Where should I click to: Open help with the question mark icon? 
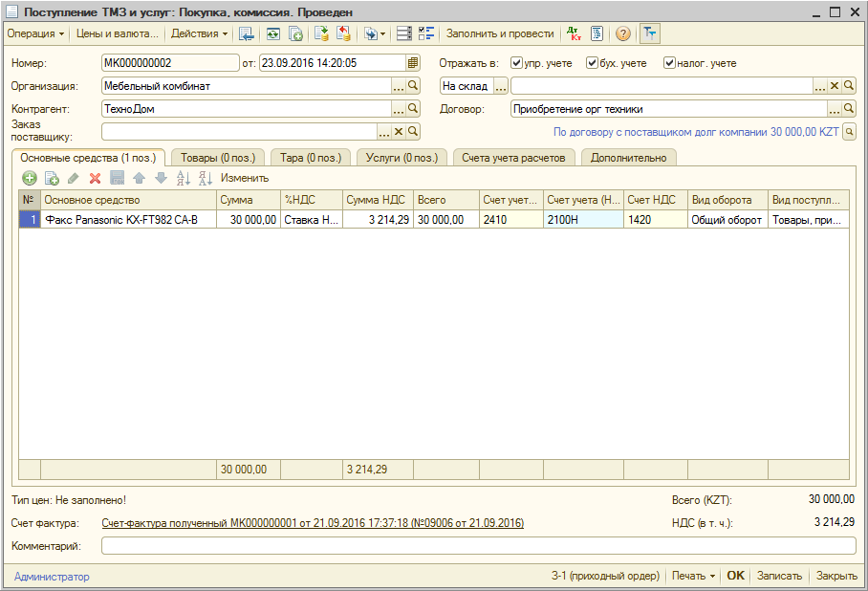tap(623, 33)
